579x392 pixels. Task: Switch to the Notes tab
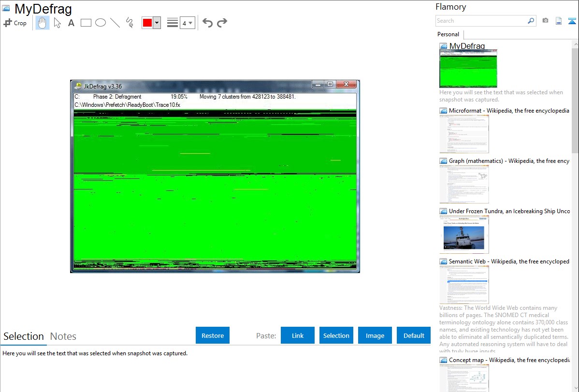63,336
